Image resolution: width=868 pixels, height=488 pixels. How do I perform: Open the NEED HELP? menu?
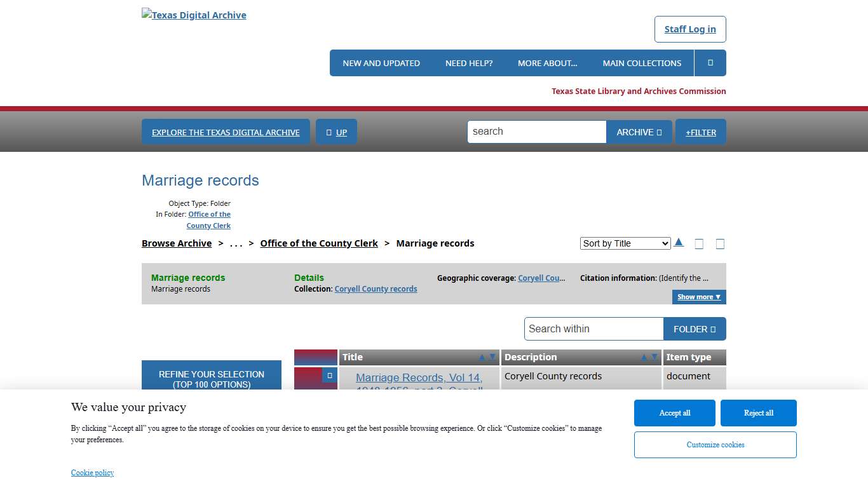[x=469, y=62]
